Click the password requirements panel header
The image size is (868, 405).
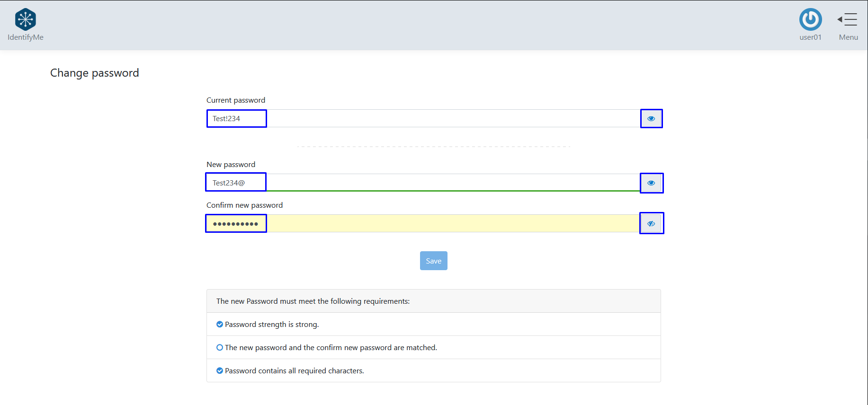tap(433, 301)
